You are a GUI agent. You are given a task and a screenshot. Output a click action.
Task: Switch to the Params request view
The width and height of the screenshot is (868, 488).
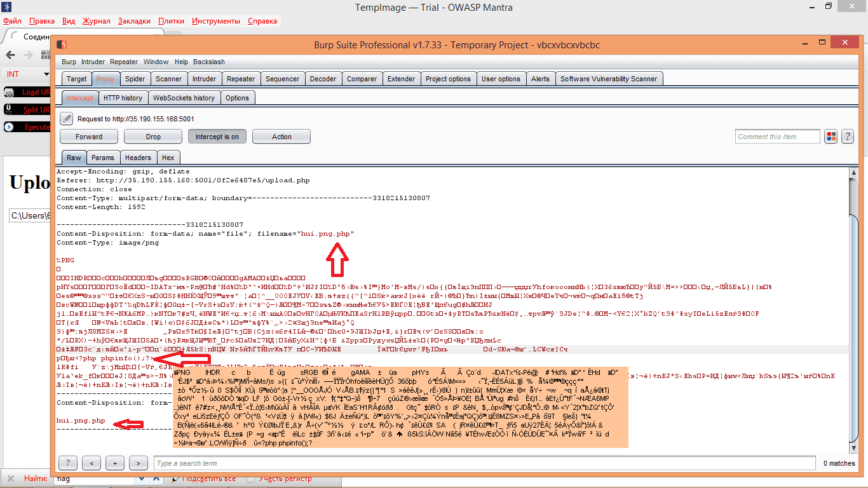tap(103, 158)
